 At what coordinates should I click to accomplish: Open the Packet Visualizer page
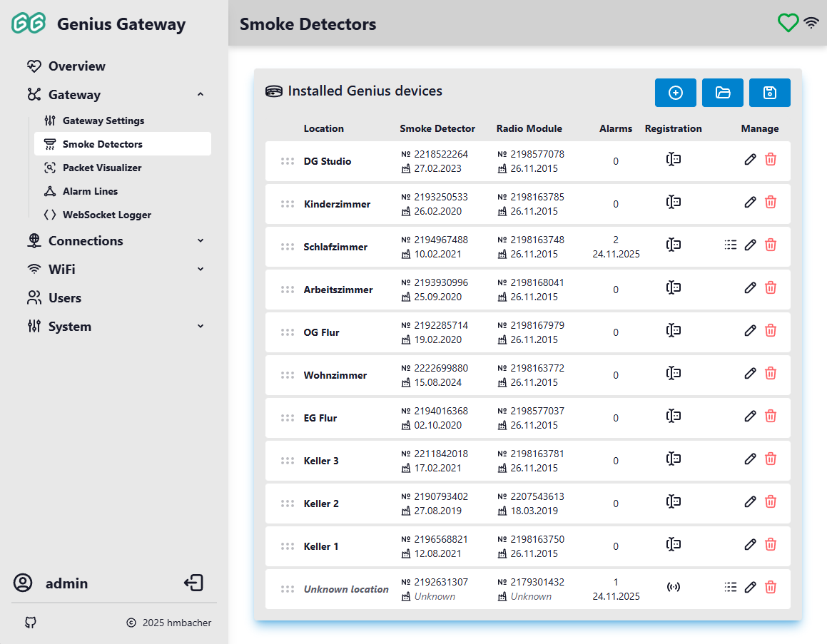click(x=101, y=168)
